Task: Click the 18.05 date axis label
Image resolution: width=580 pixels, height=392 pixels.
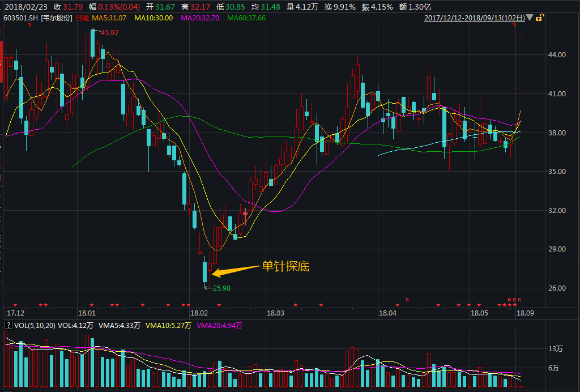Action: point(479,313)
